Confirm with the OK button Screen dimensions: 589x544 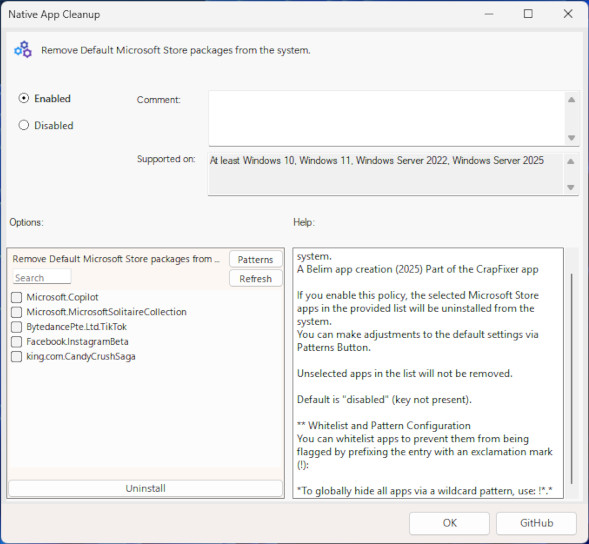tap(449, 523)
